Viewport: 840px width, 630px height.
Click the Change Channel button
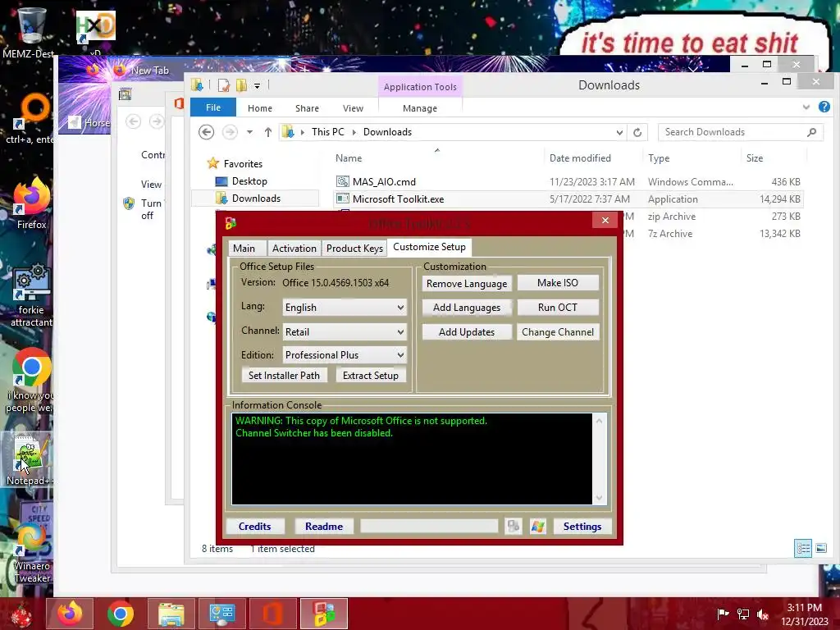click(558, 332)
